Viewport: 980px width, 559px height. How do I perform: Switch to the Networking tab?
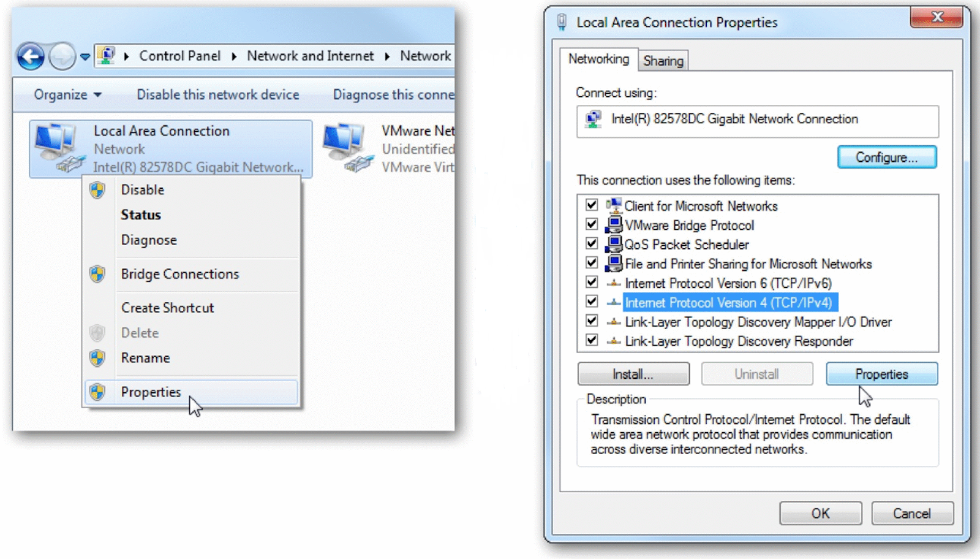[598, 59]
